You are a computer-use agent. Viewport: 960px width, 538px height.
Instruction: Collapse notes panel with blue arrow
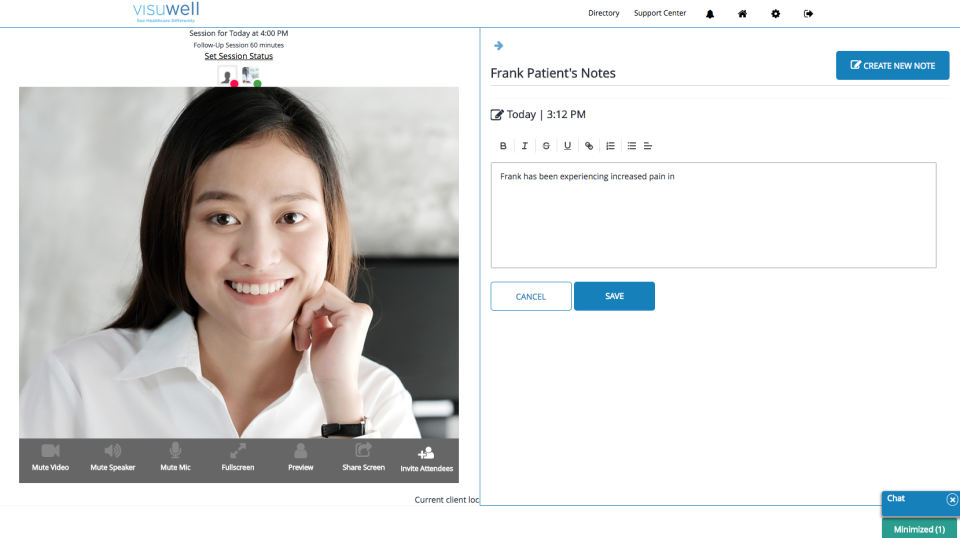498,45
